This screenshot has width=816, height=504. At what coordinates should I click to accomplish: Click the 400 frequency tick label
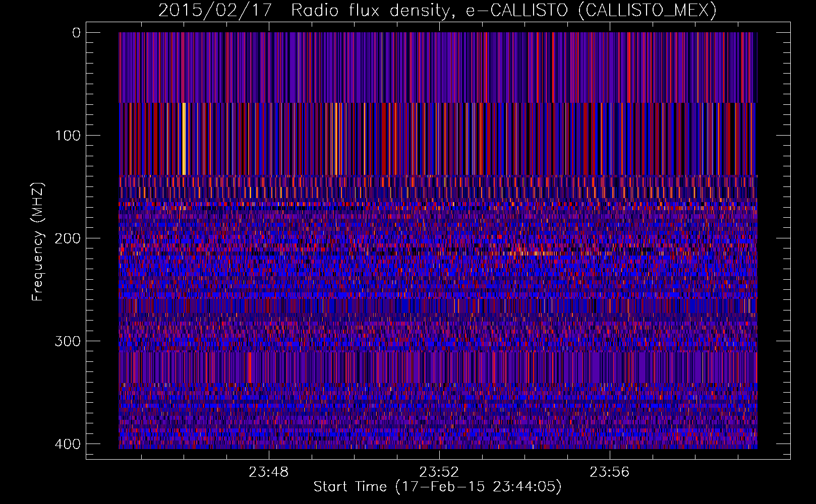click(x=67, y=444)
